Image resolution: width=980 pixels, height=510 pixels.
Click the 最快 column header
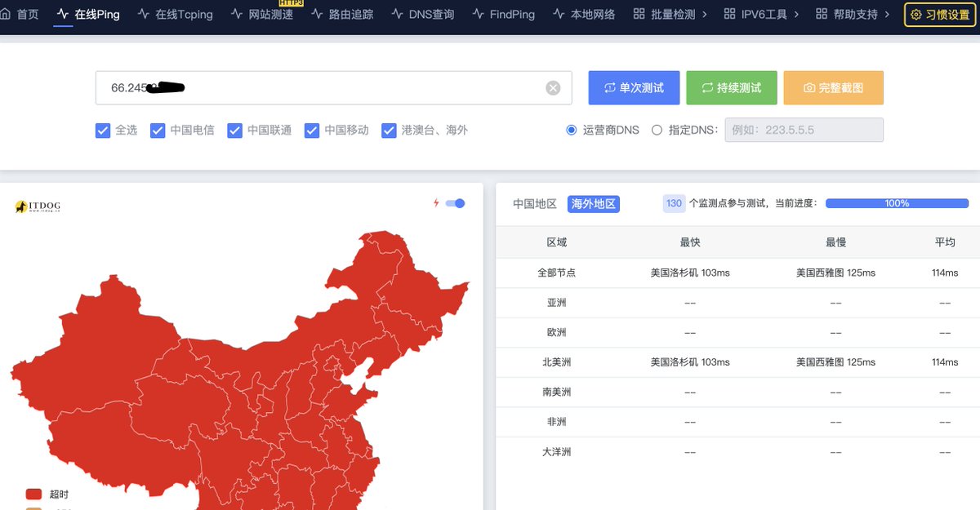tap(690, 242)
